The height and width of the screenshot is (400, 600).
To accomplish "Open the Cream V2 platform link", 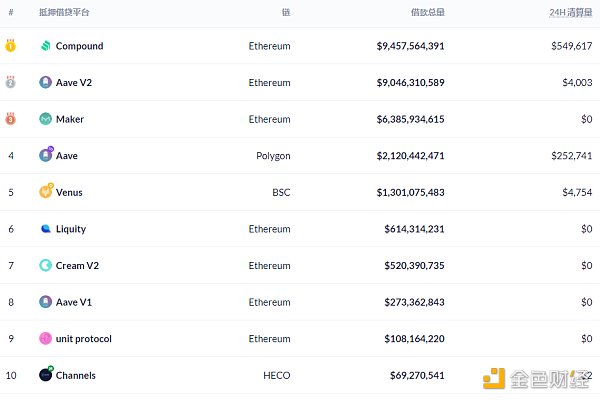I will coord(77,266).
